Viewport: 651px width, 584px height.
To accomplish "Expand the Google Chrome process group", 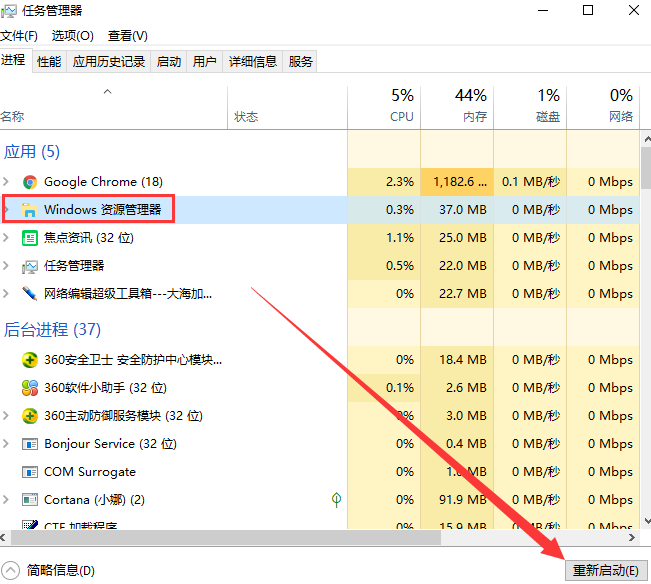I will (7, 182).
